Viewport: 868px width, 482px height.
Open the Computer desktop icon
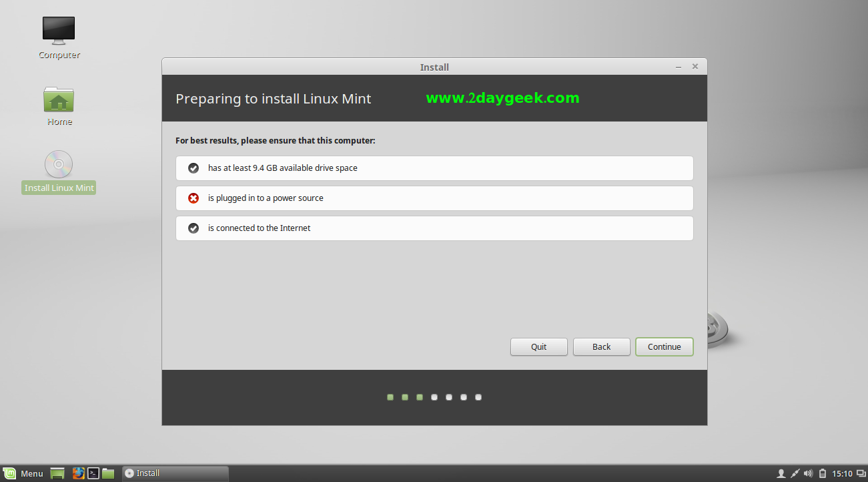point(59,31)
